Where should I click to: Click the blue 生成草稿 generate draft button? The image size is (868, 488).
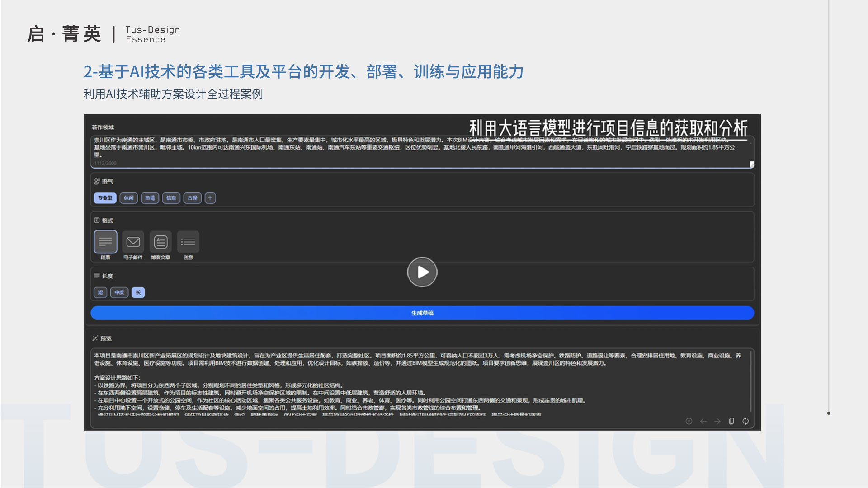(422, 313)
